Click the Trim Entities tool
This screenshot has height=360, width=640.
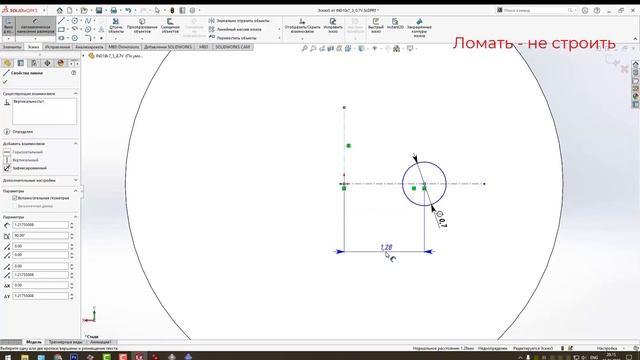point(116,25)
